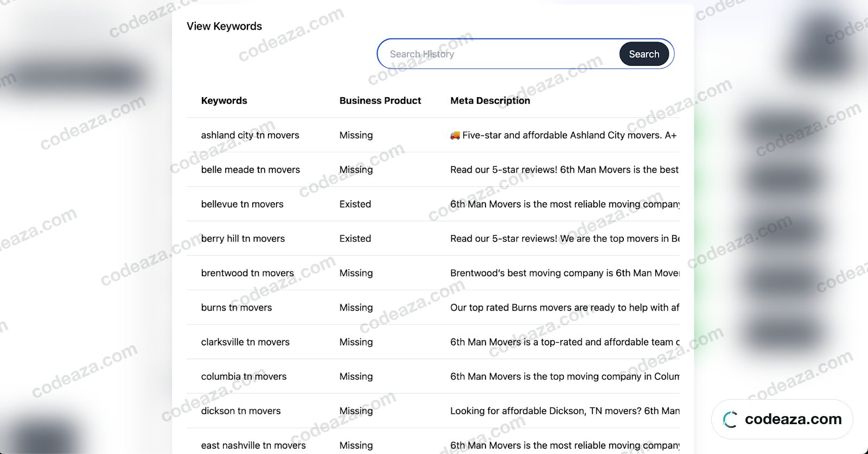Screen dimensions: 868x454
Task: Click Missing status for east nashville row
Action: 356,445
